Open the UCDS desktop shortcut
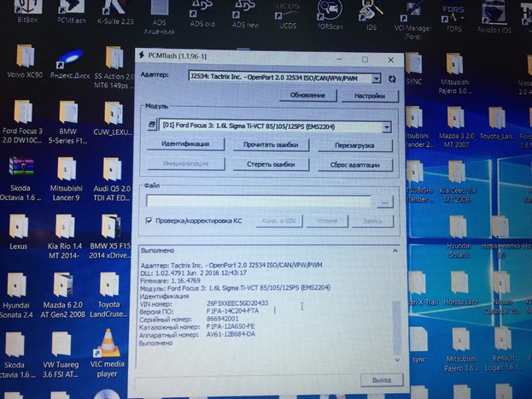This screenshot has height=399, width=532. click(x=287, y=11)
